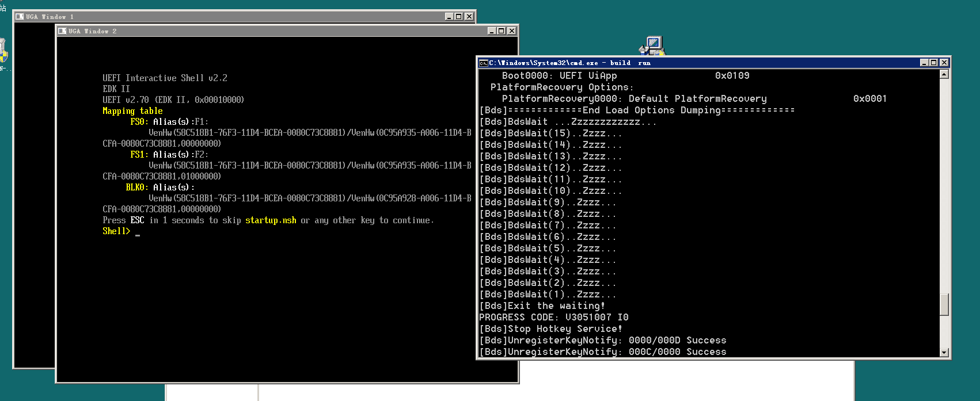
Task: Maximize the cmd.exe build run window
Action: click(x=934, y=63)
